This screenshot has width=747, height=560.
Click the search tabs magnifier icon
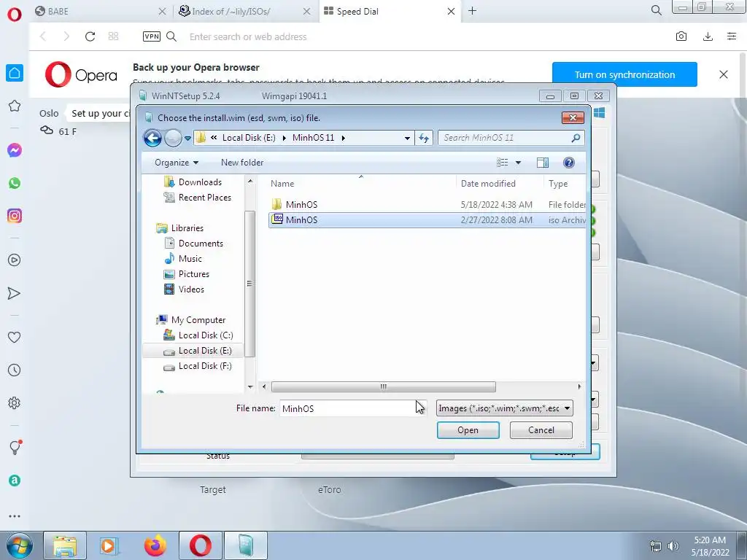656,10
